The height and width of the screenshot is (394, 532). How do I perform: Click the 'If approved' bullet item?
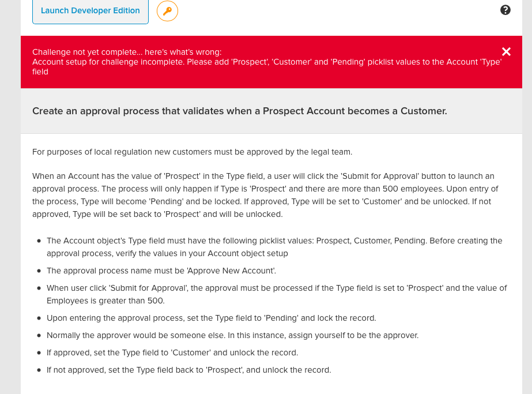coord(172,352)
